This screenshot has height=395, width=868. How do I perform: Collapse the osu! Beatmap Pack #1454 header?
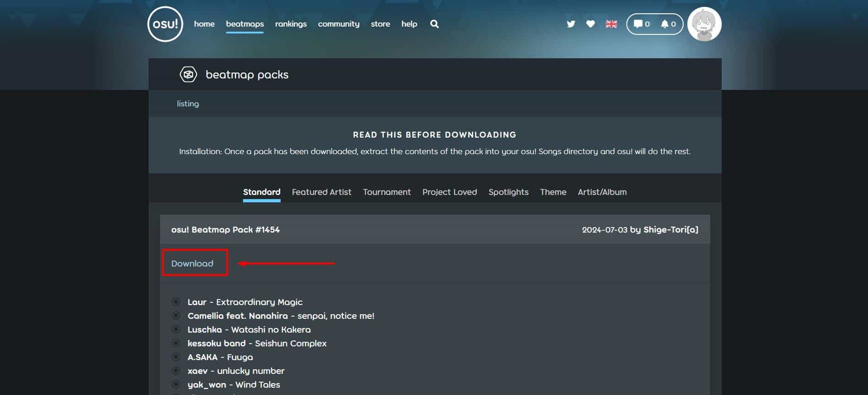(x=435, y=229)
